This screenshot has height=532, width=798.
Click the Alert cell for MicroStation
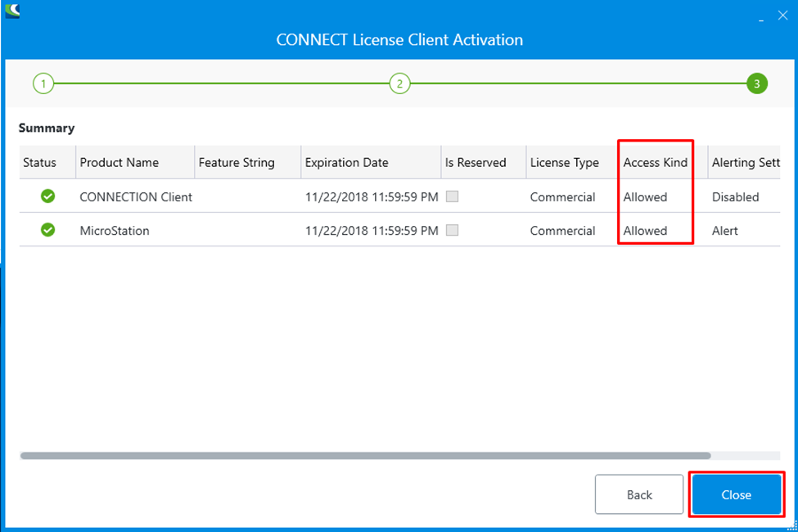[x=724, y=231]
